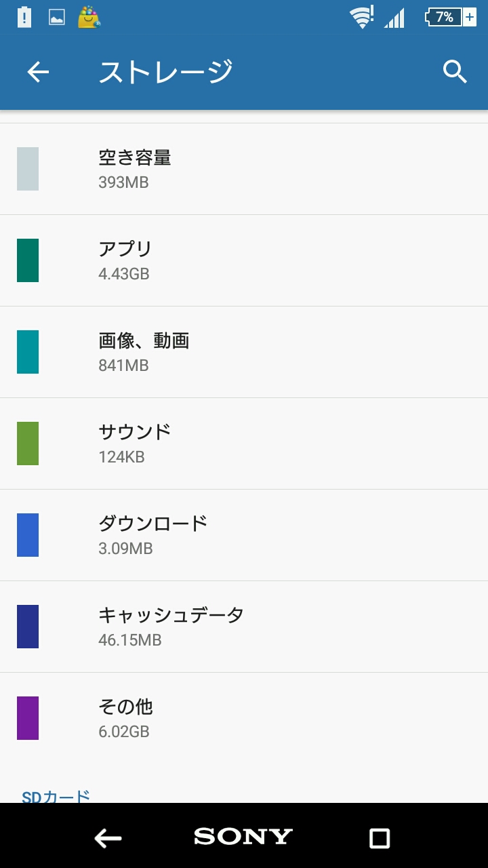This screenshot has width=488, height=868.
Task: Tap the back arrow in the header
Action: [x=38, y=72]
